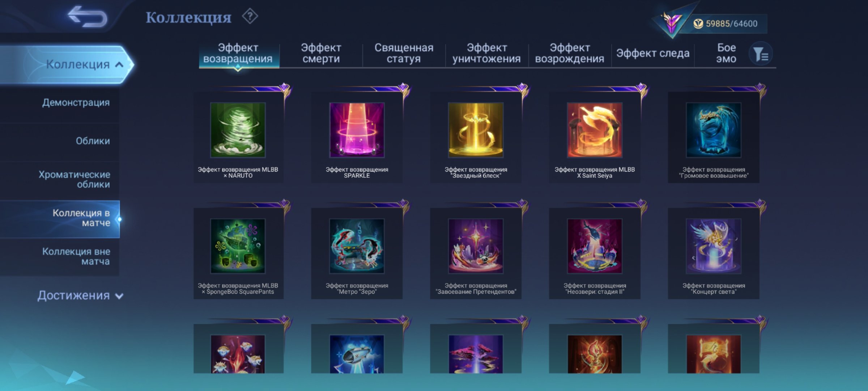Switch to the Священная статуя tab
This screenshot has height=391, width=868.
click(404, 53)
